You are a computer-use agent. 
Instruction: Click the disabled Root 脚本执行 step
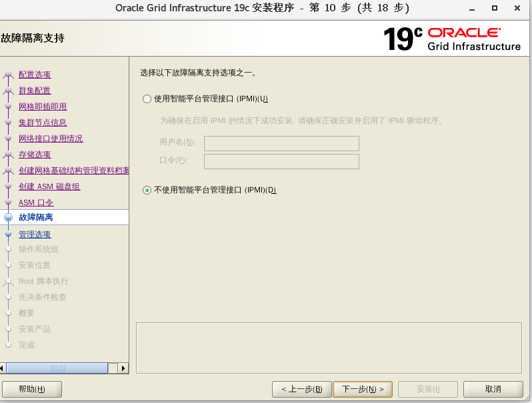click(x=43, y=281)
